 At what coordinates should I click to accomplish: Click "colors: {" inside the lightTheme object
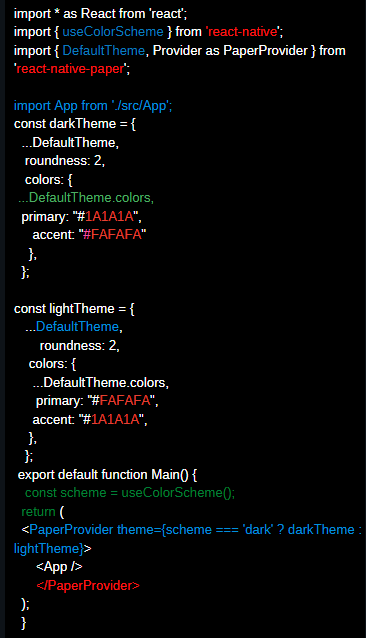coord(52,364)
